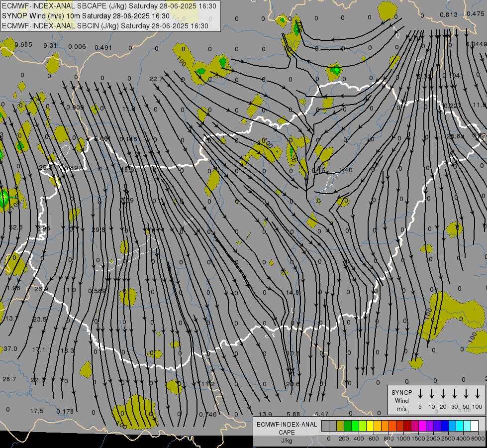
Task: Click the 1.96 value on the map
Action: 13,288
